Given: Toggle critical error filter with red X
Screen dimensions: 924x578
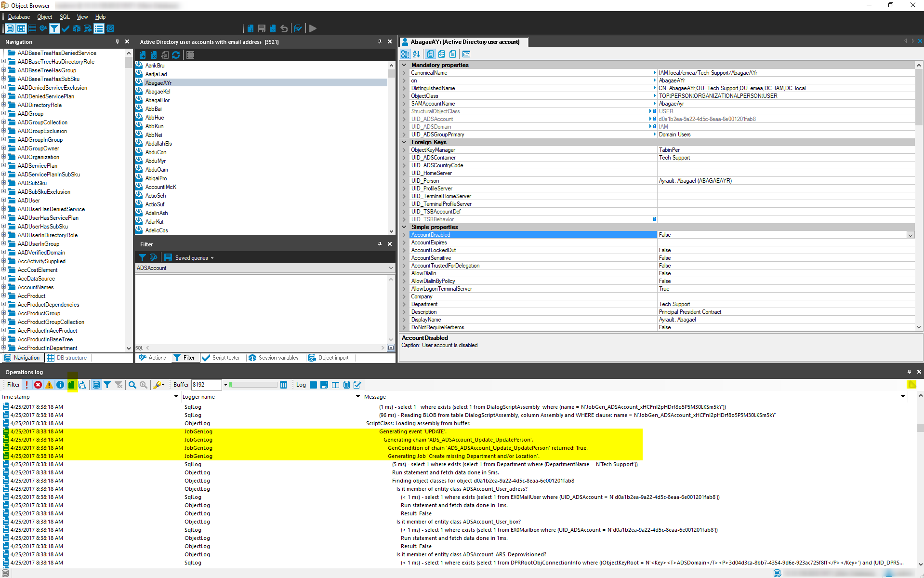Looking at the screenshot, I should point(38,385).
